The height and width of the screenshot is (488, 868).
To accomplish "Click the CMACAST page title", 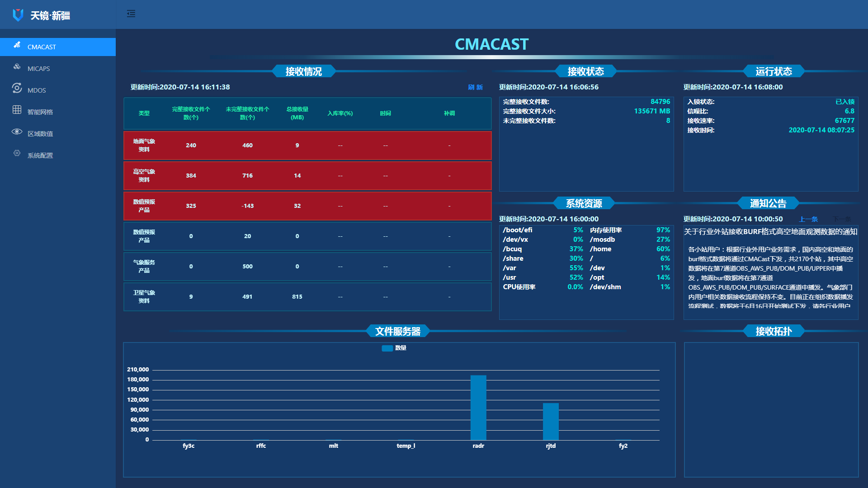I will [491, 44].
